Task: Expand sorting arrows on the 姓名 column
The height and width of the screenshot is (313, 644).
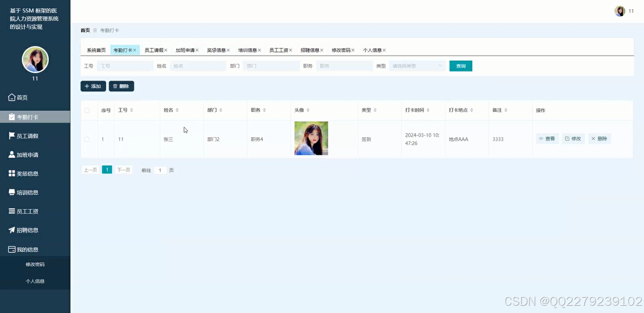Action: click(x=177, y=110)
